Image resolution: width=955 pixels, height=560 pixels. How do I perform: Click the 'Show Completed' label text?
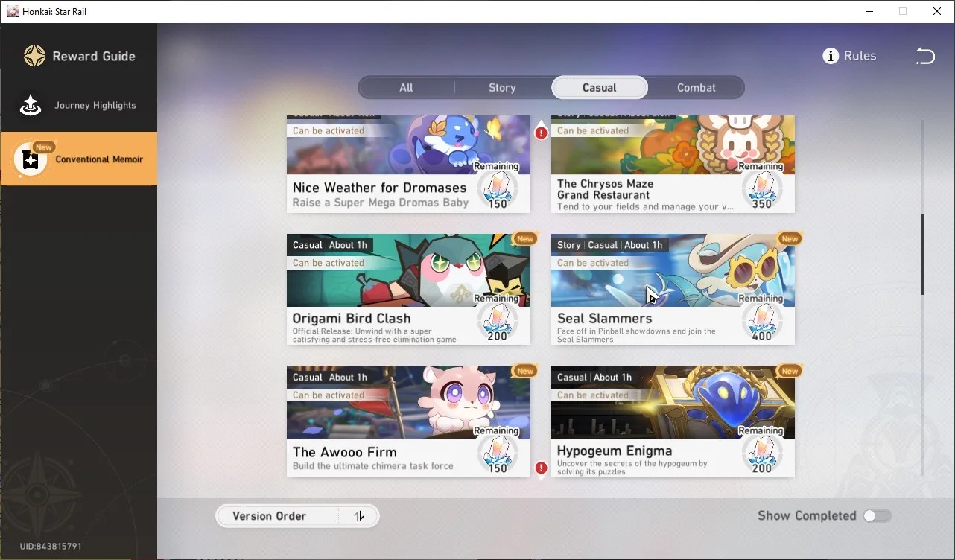tap(807, 515)
